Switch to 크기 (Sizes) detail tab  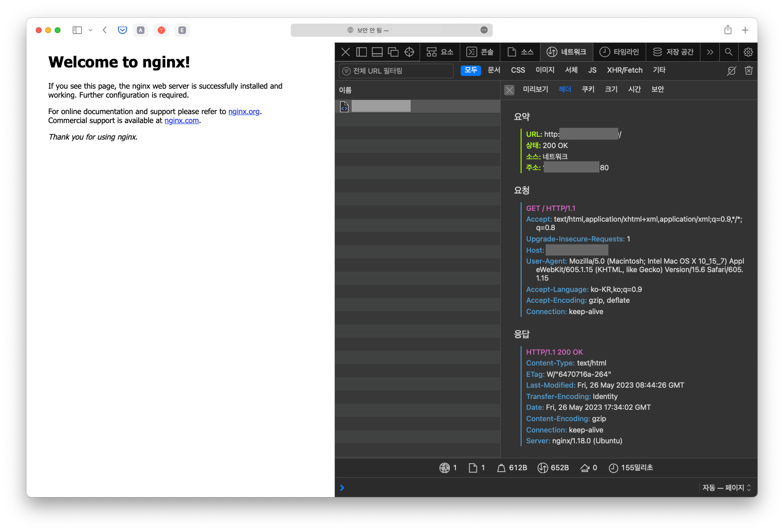(x=611, y=90)
